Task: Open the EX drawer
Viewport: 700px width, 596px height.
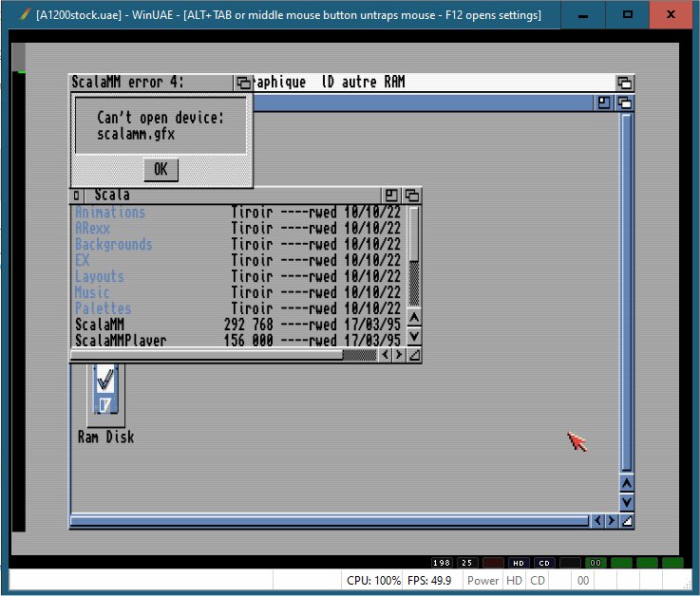Action: pyautogui.click(x=82, y=261)
